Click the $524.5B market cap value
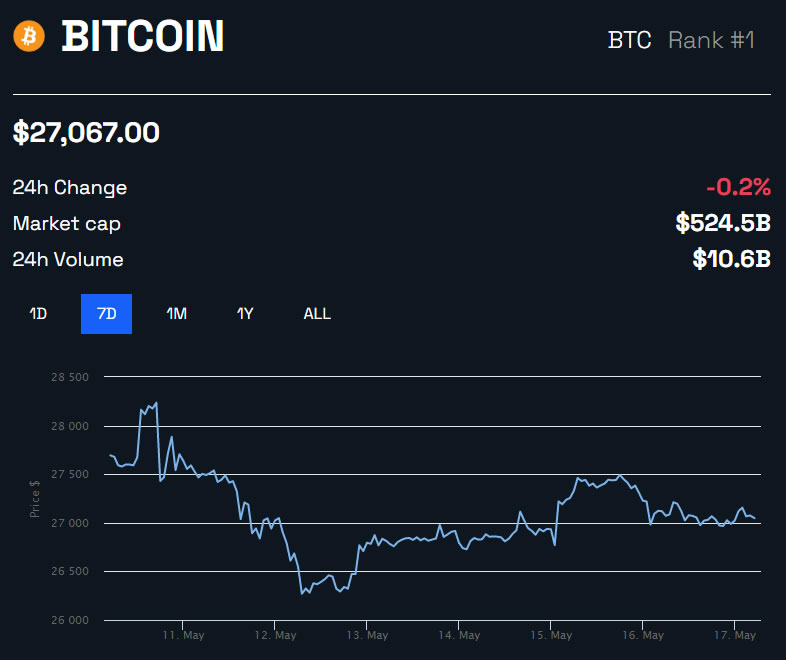786x660 pixels. pyautogui.click(x=723, y=223)
